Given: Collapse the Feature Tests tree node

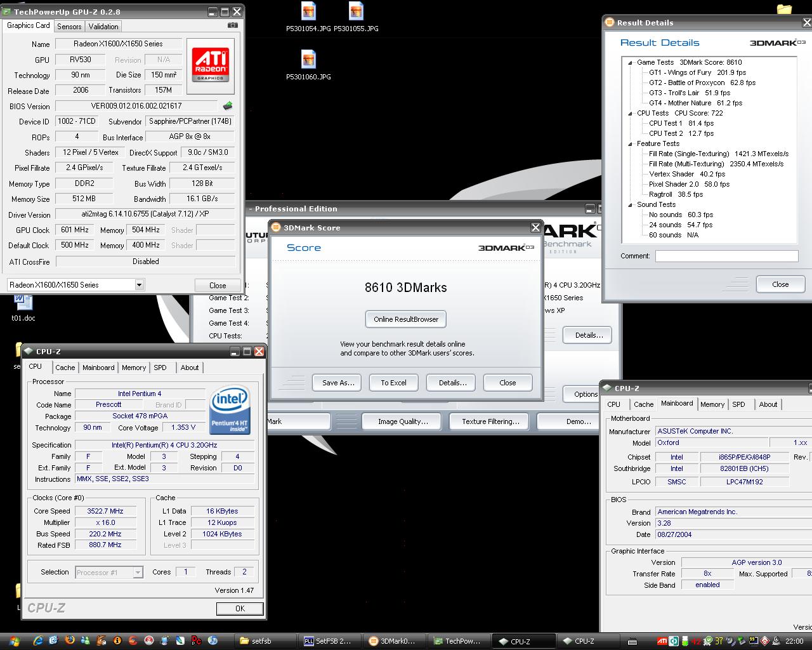Looking at the screenshot, I should 630,143.
